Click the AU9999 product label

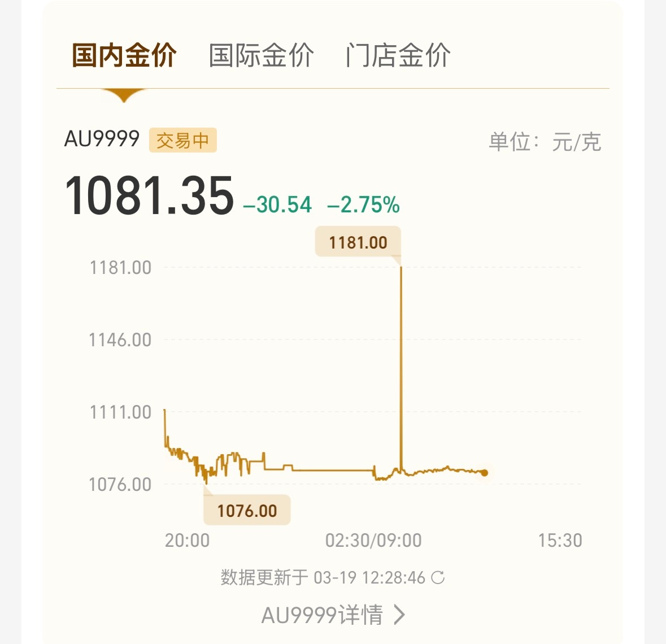[102, 138]
